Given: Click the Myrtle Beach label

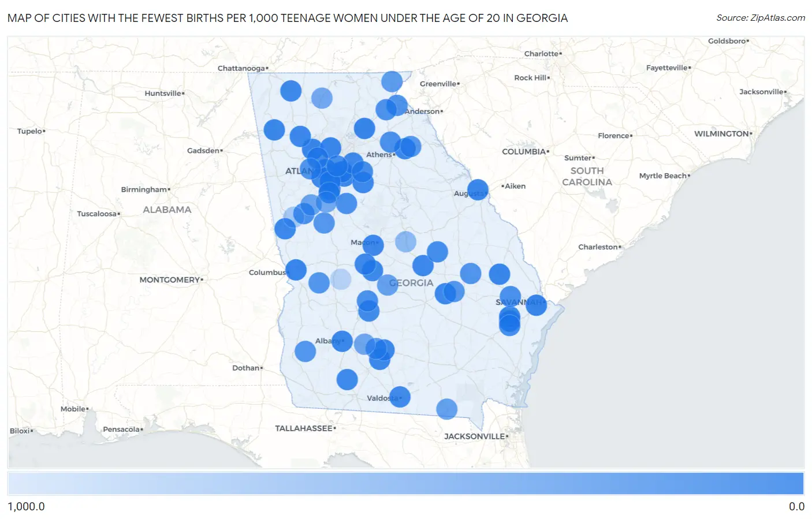Looking at the screenshot, I should point(663,176).
